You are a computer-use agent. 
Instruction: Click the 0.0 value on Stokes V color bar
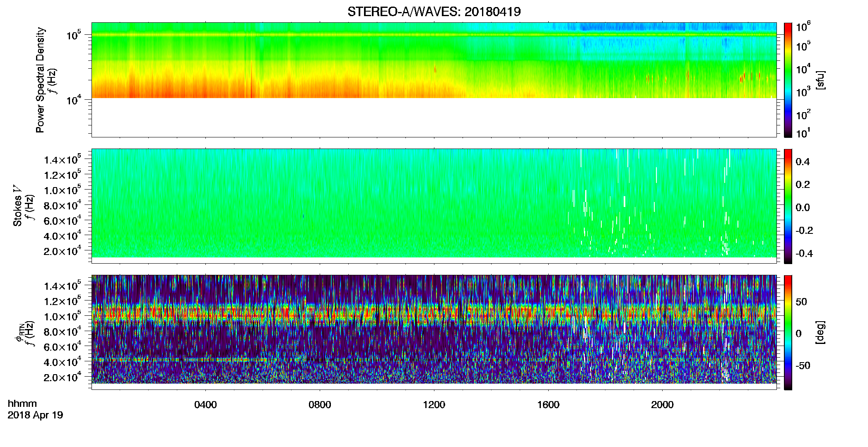pos(803,208)
